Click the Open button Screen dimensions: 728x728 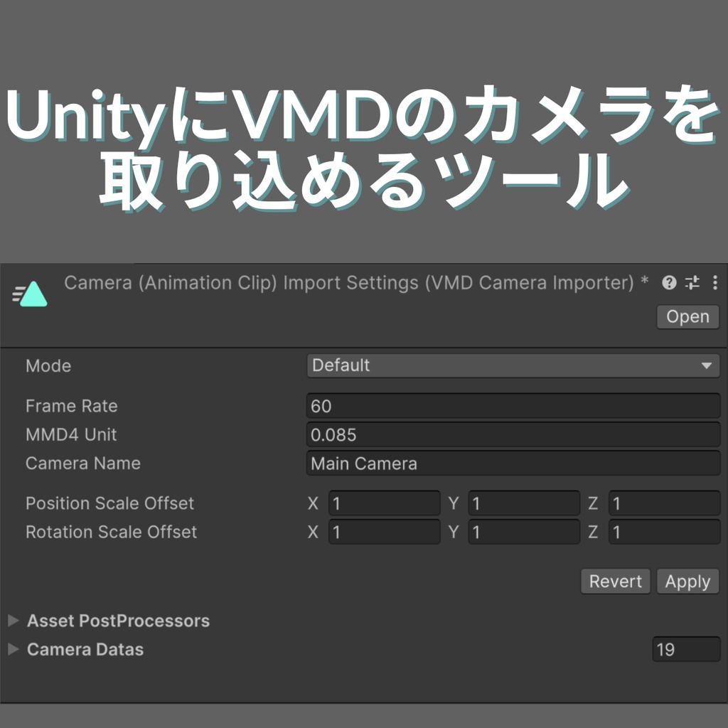point(687,316)
